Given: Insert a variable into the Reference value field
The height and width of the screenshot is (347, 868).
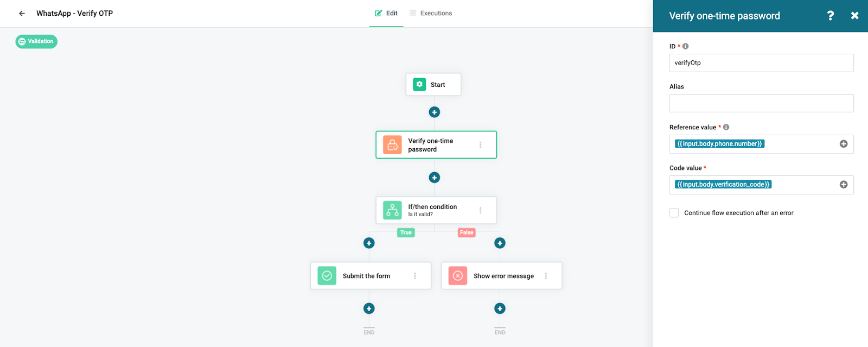Looking at the screenshot, I should click(844, 144).
